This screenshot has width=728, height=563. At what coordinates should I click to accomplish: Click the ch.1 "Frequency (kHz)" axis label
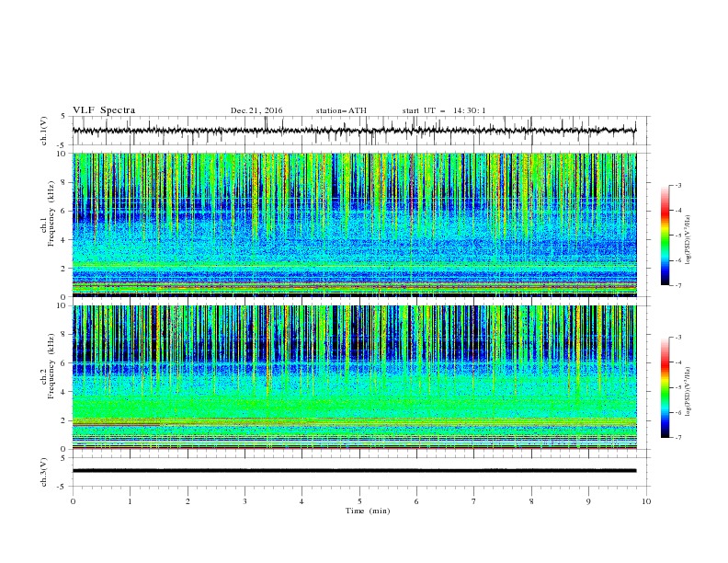(51, 214)
